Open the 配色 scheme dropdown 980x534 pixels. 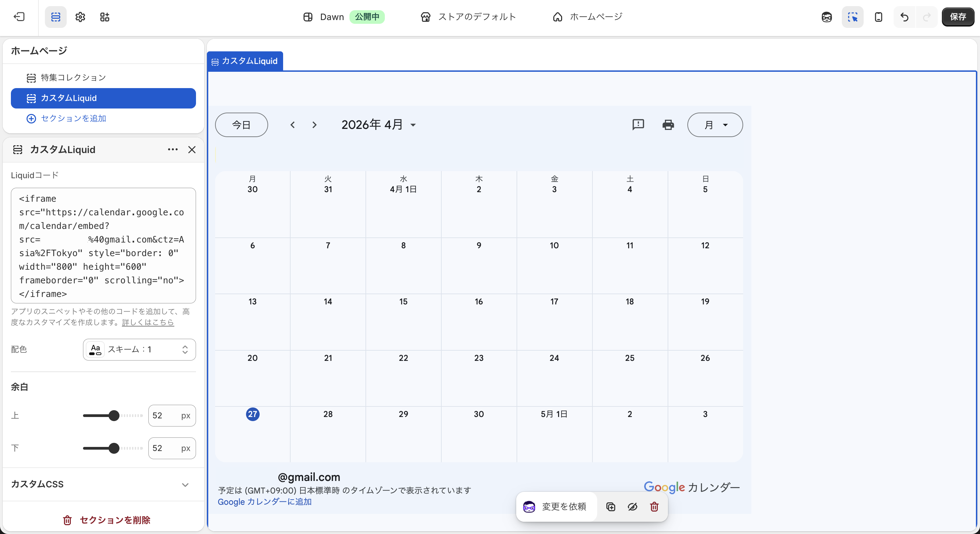(139, 350)
